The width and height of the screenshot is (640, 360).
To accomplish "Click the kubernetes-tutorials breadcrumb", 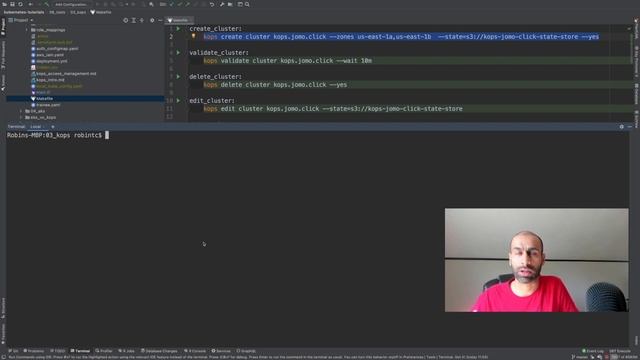I will click(24, 12).
